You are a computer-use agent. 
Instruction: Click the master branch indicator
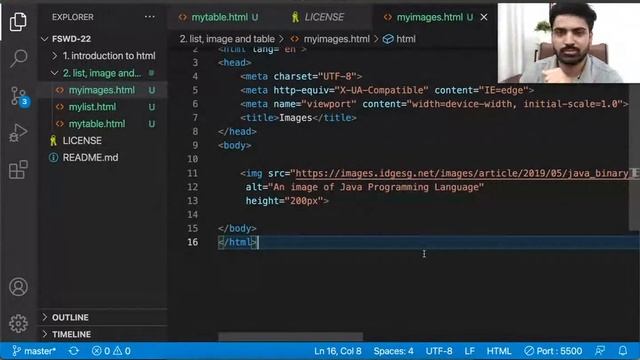[34, 351]
